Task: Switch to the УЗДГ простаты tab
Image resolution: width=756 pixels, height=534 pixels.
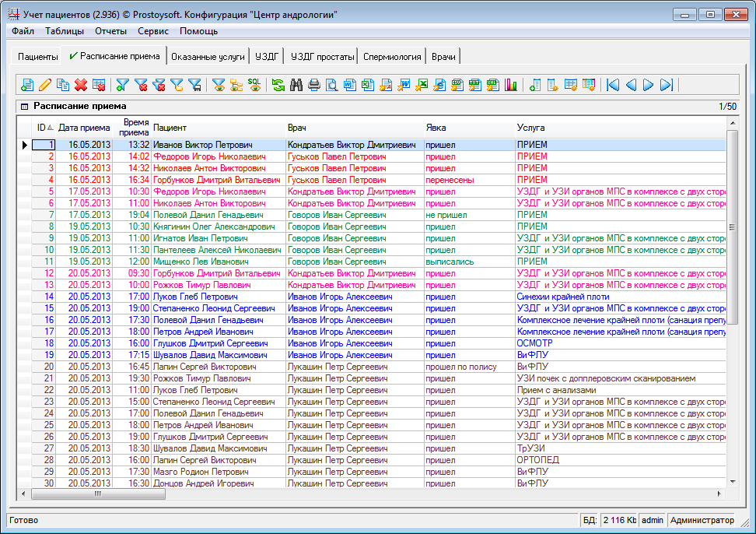Action: tap(321, 57)
